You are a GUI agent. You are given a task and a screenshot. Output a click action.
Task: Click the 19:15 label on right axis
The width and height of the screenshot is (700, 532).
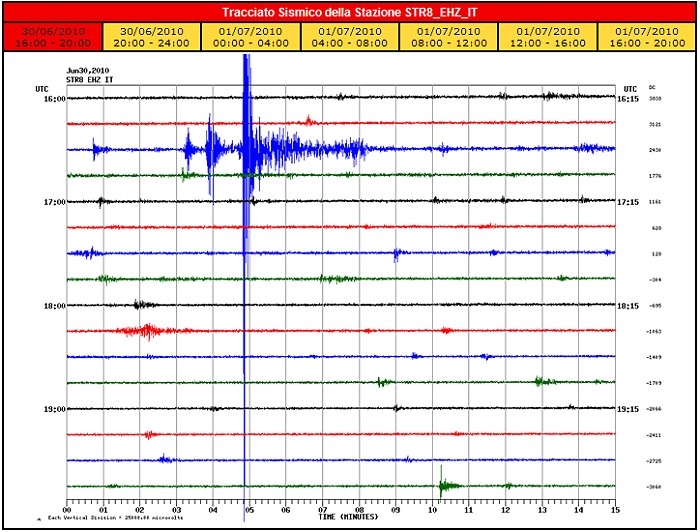(628, 409)
